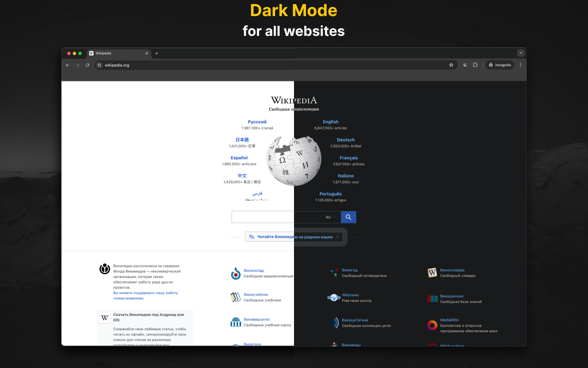Image resolution: width=588 pixels, height=368 pixels.
Task: Expand Читайте Википедию на родном языке
Action: [294, 236]
